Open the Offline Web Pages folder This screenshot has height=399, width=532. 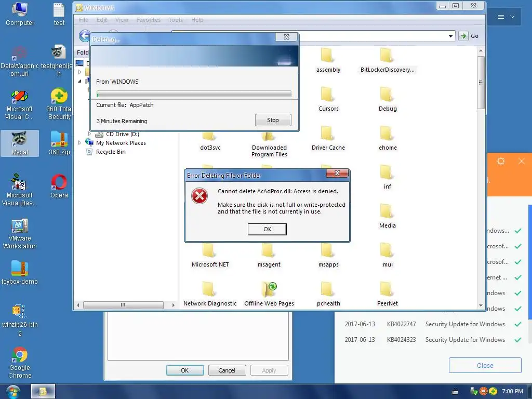(269, 295)
